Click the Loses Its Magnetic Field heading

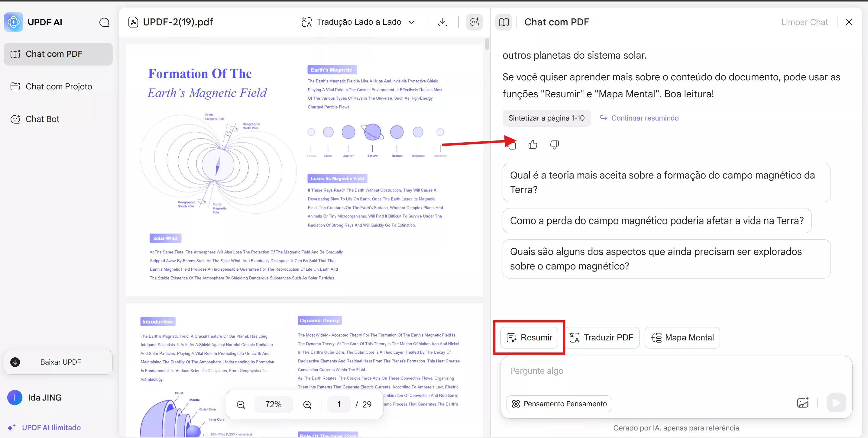[337, 179]
